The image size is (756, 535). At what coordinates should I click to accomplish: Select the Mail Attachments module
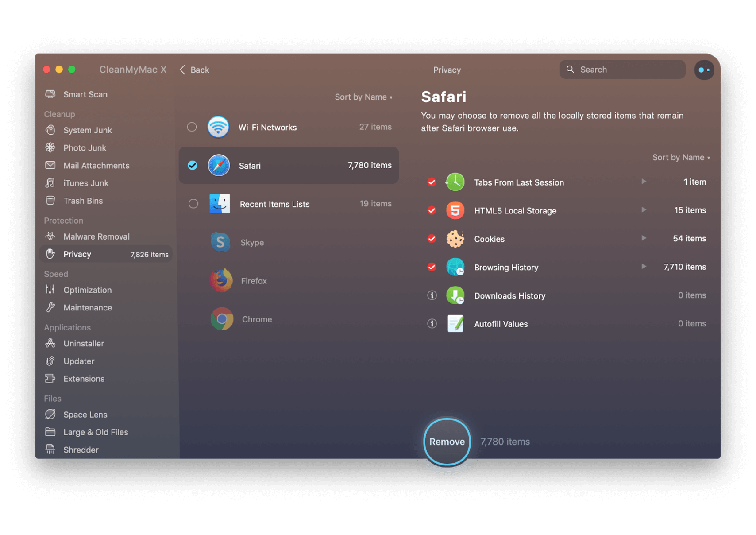click(96, 165)
